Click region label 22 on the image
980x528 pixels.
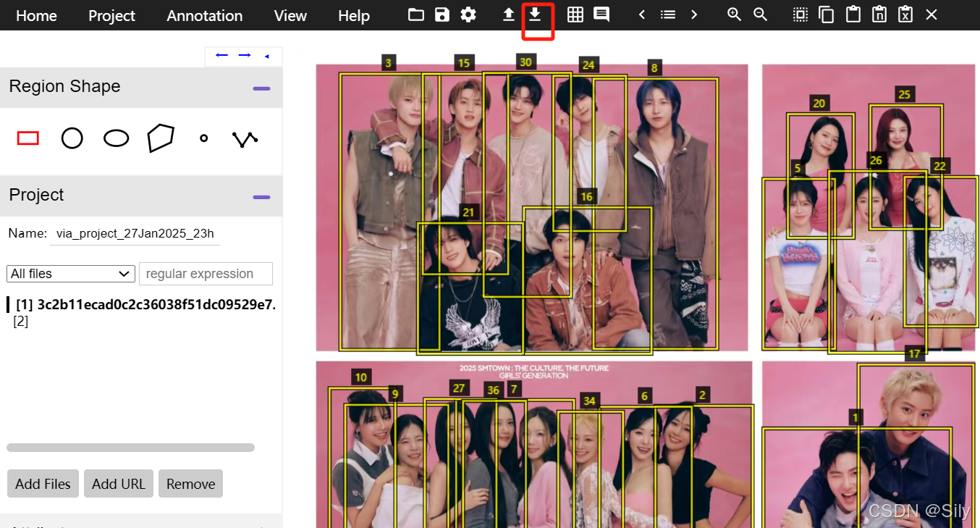tap(939, 166)
